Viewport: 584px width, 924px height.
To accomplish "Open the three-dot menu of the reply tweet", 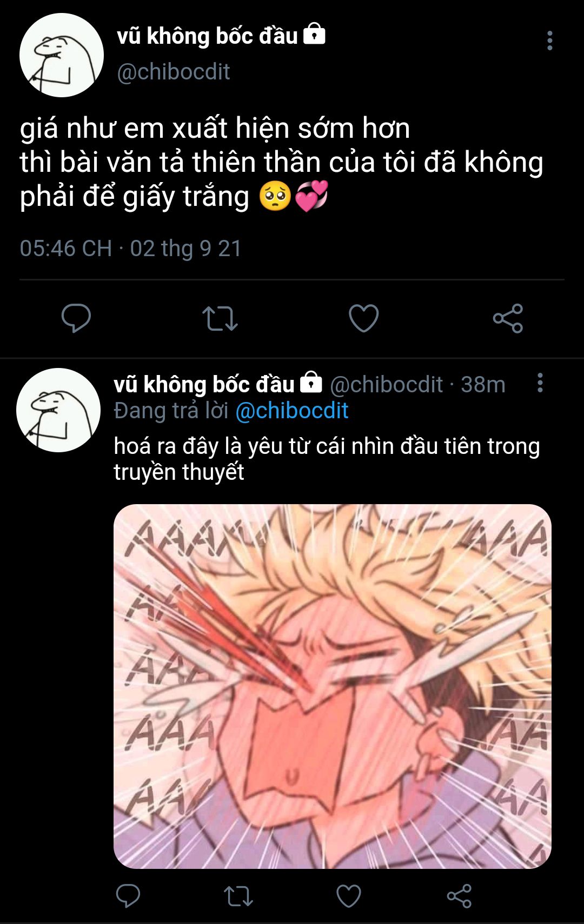I will (x=540, y=383).
